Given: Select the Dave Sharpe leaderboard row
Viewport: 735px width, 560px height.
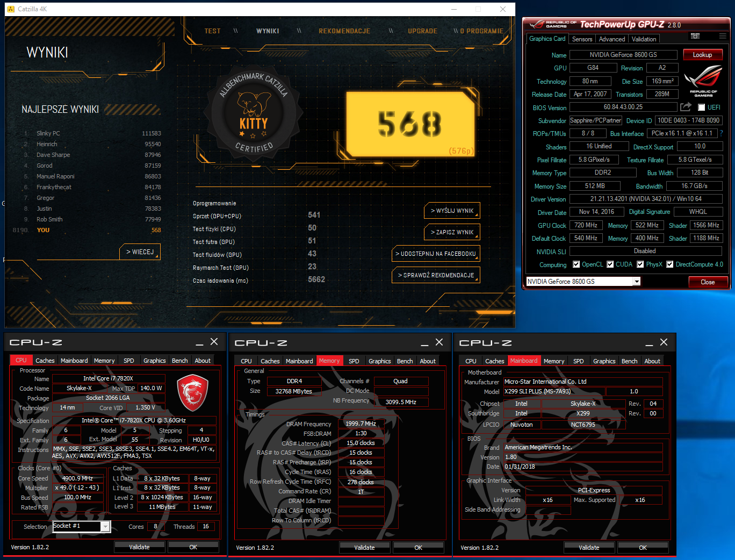Looking at the screenshot, I should coord(92,155).
